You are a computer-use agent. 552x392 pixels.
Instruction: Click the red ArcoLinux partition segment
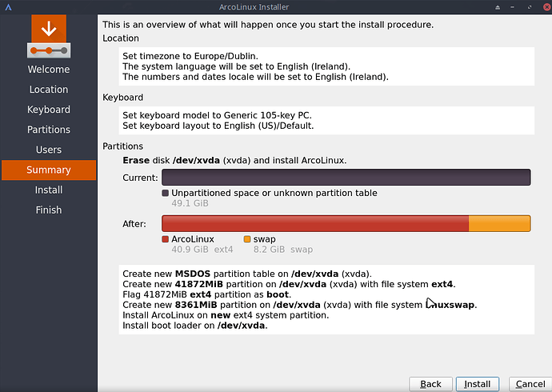tap(315, 223)
